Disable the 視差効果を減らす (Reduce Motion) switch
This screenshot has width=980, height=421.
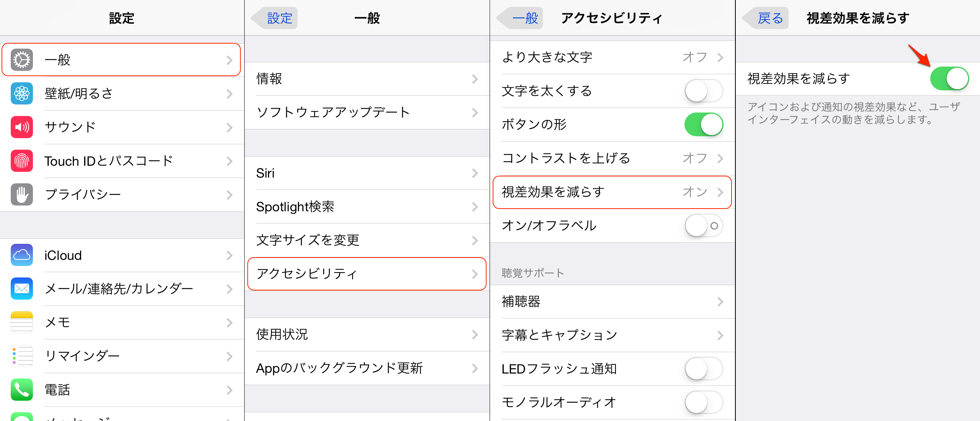949,79
